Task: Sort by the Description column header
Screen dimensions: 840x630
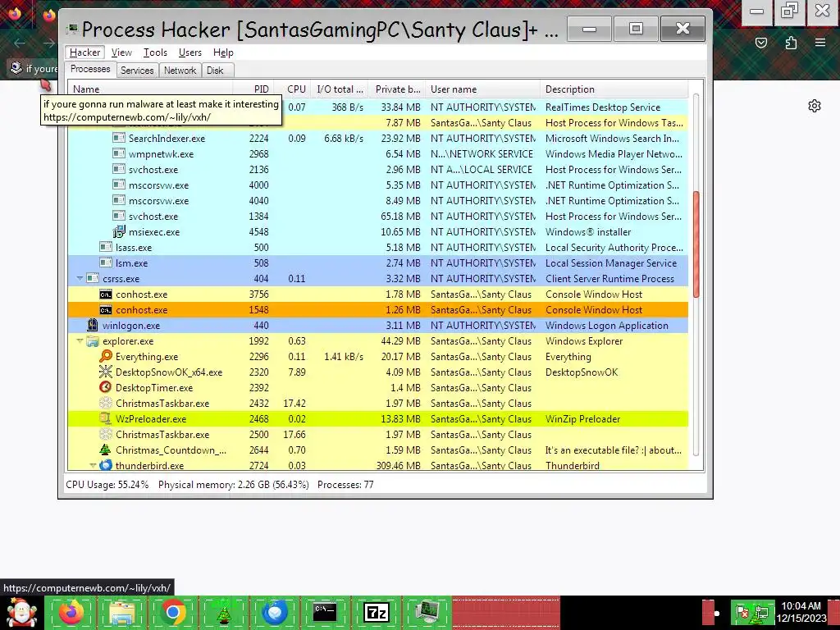Action: click(614, 89)
